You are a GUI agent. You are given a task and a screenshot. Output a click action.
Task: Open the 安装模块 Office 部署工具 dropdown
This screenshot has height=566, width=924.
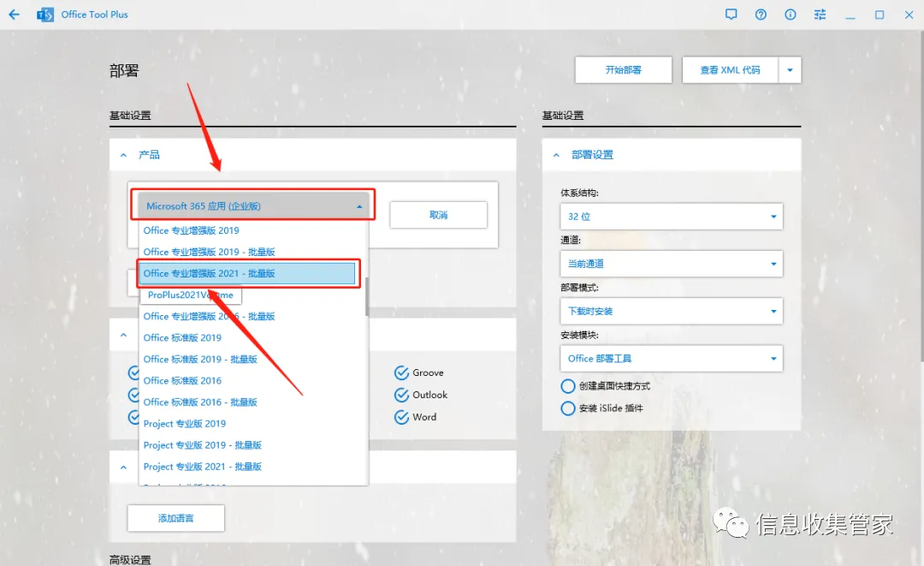click(672, 359)
